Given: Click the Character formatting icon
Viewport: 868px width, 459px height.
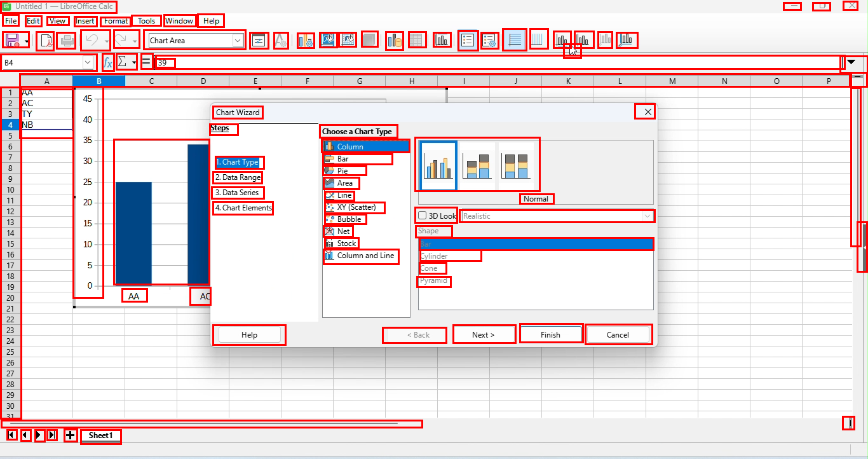Looking at the screenshot, I should (x=280, y=40).
